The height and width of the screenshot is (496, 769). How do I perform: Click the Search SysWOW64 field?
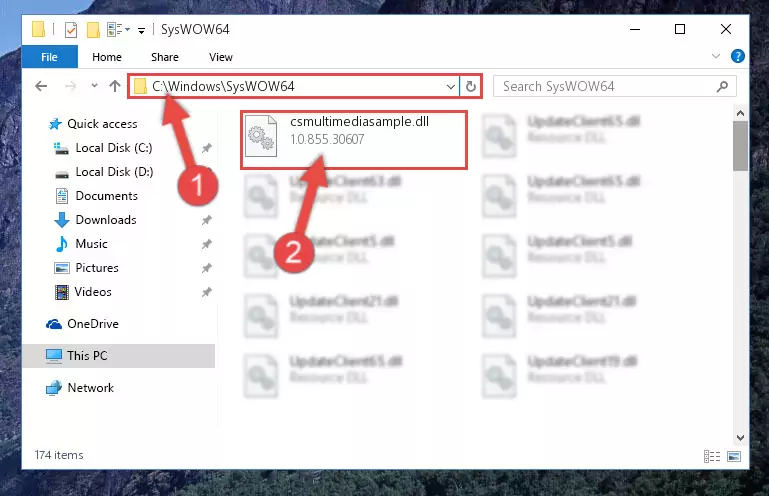615,86
